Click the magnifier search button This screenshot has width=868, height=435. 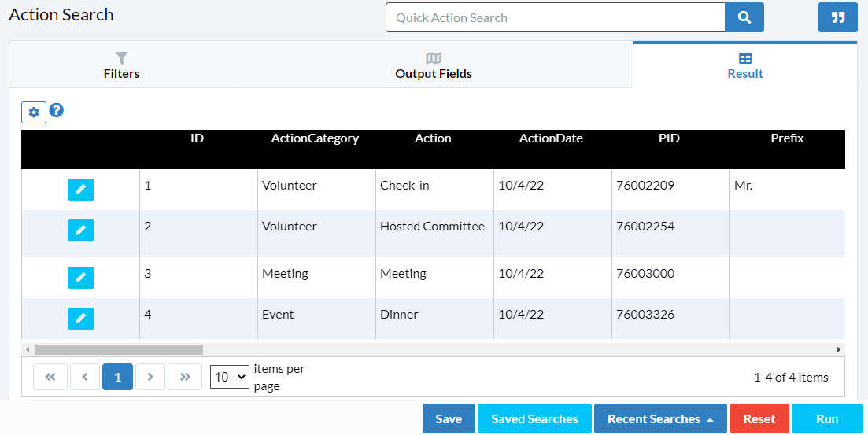point(744,18)
